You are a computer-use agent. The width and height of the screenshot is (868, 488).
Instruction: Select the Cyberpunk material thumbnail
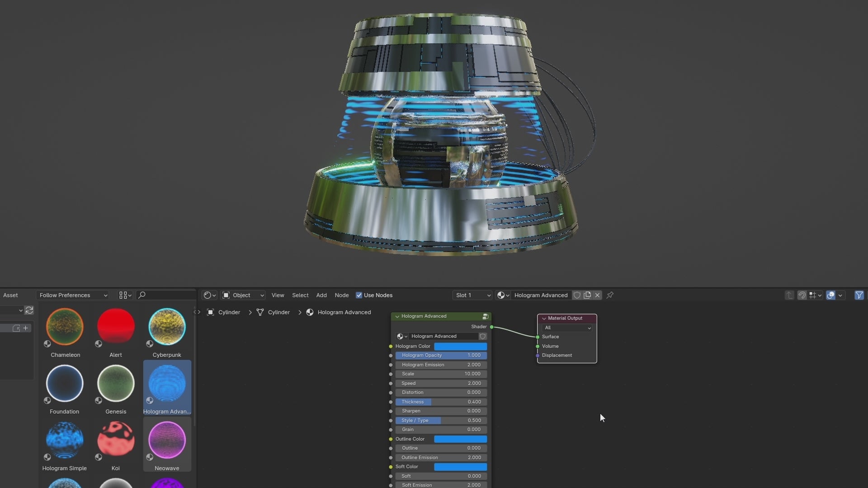(167, 327)
